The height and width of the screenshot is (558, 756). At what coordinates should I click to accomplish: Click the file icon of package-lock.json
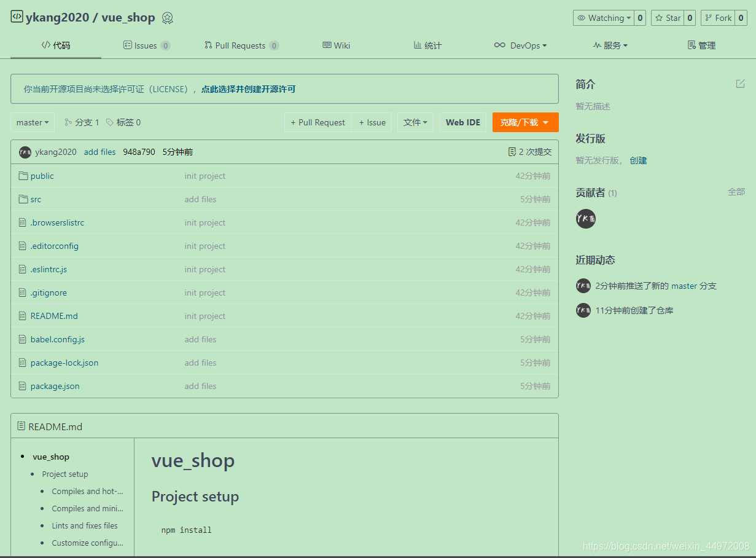(x=23, y=363)
